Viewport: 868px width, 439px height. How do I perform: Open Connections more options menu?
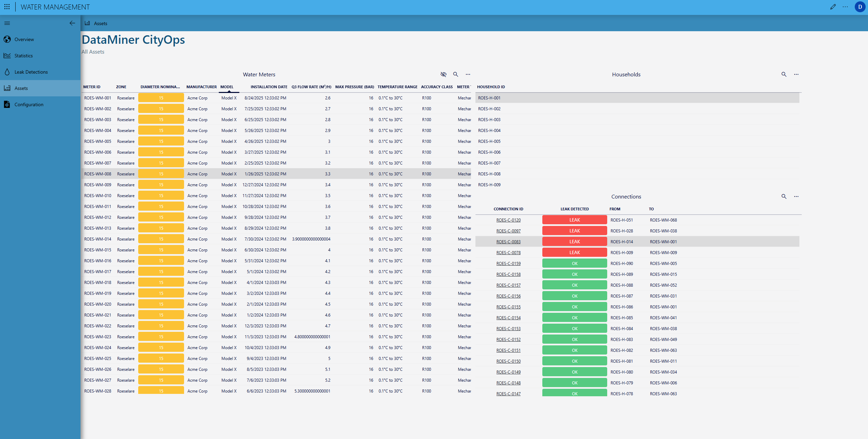click(796, 196)
